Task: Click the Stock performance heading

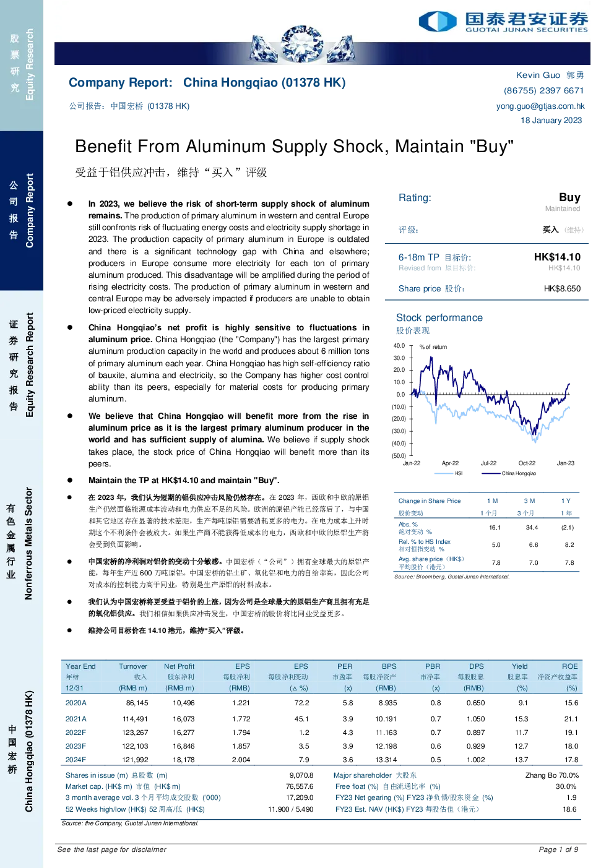Action: [439, 317]
